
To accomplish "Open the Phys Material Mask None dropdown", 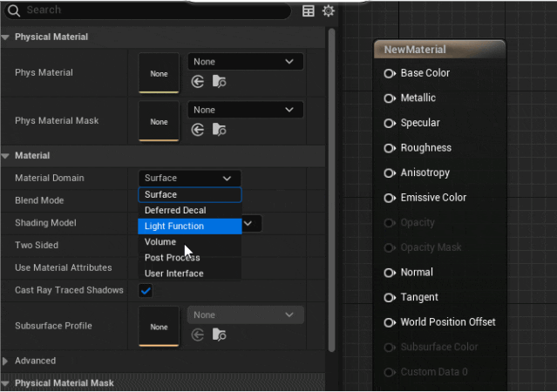I will (246, 110).
